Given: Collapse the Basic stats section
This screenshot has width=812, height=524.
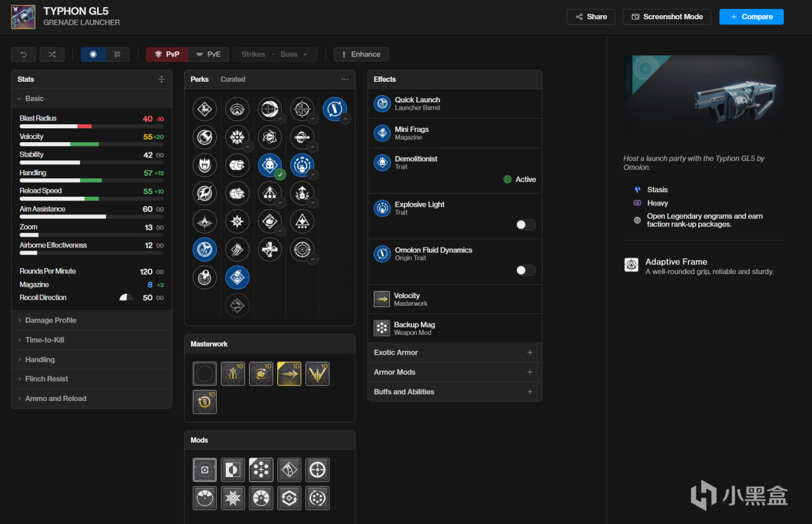Looking at the screenshot, I should (91, 98).
